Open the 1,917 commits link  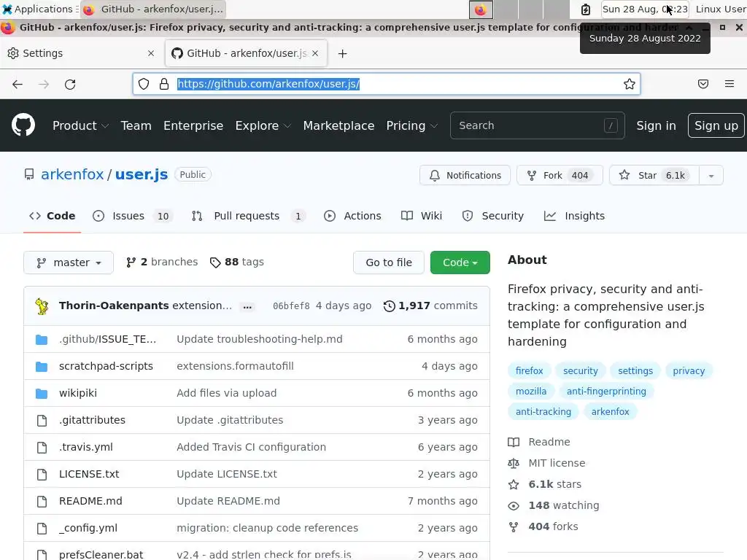click(x=430, y=306)
